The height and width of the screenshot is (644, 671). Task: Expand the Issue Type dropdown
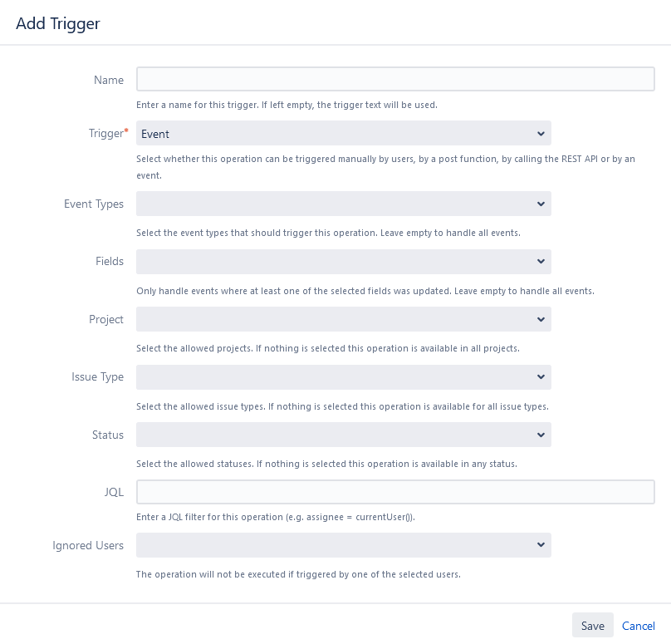click(344, 377)
